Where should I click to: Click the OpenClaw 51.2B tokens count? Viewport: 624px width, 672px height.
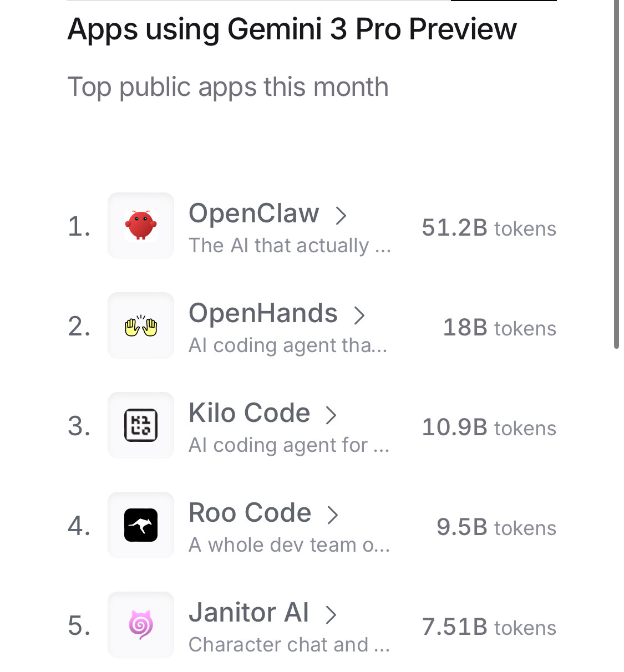[489, 228]
